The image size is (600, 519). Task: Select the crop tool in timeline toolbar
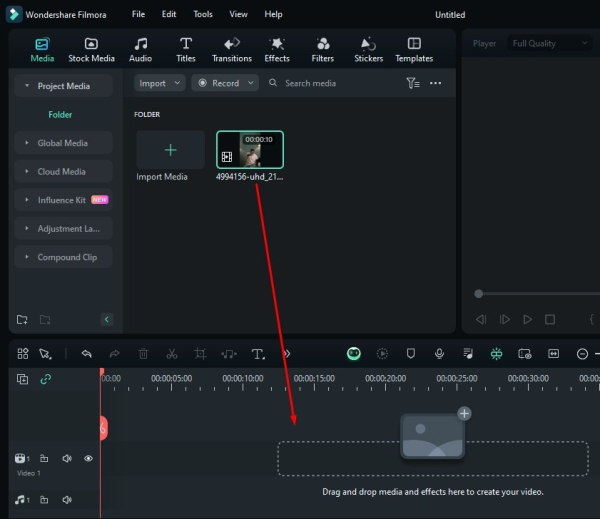(200, 354)
